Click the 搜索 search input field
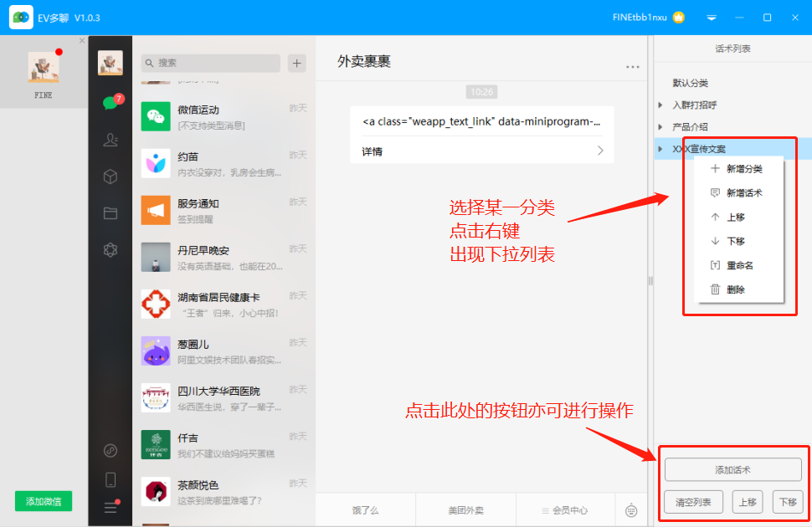The height and width of the screenshot is (527, 812). [209, 64]
